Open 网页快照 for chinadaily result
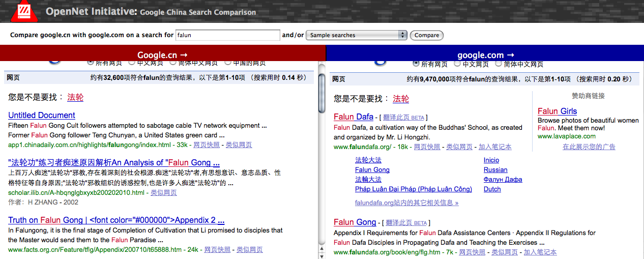This screenshot has height=259, width=644. 207,145
